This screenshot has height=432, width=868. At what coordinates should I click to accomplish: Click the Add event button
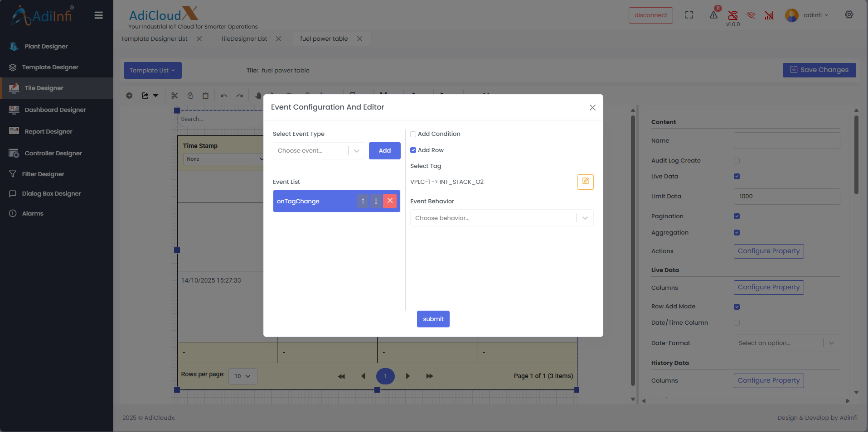tap(384, 151)
